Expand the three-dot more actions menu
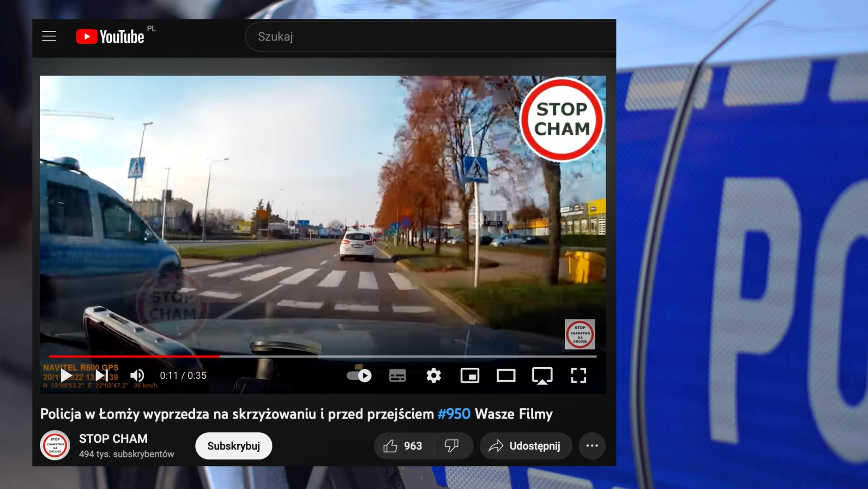Viewport: 868px width, 489px height. point(592,446)
